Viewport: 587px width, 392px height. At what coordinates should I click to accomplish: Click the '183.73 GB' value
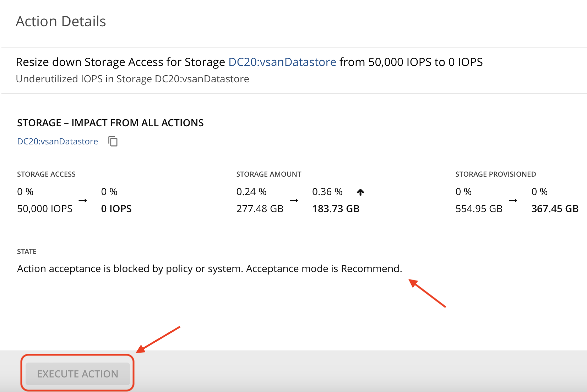point(336,209)
